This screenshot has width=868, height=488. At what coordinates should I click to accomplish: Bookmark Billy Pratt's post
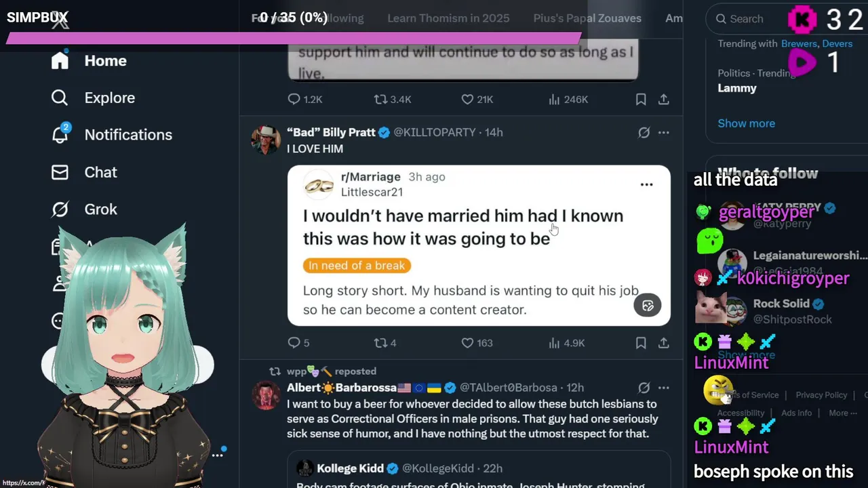point(641,343)
